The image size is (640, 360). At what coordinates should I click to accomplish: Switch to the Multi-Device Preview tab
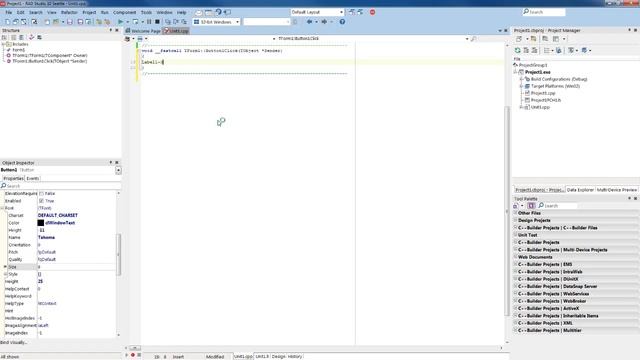617,190
